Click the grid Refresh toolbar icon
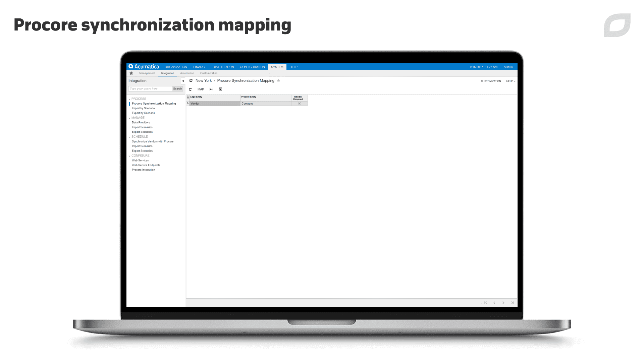 (190, 89)
